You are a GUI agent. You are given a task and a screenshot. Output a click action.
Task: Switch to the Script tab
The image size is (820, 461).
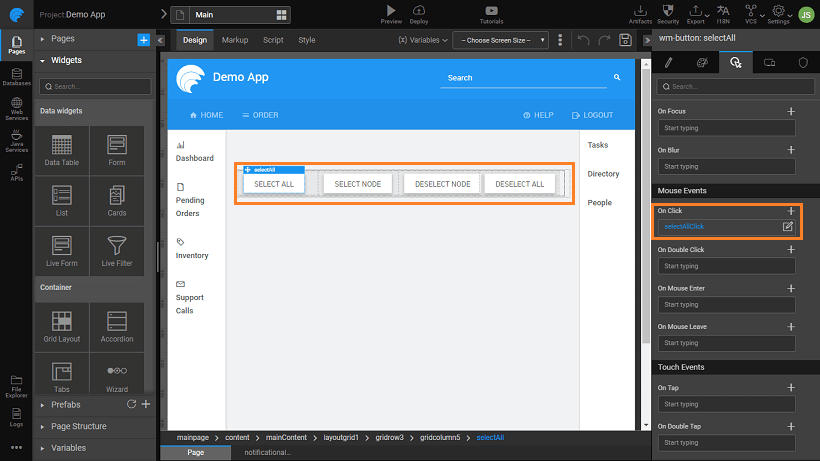(x=273, y=40)
